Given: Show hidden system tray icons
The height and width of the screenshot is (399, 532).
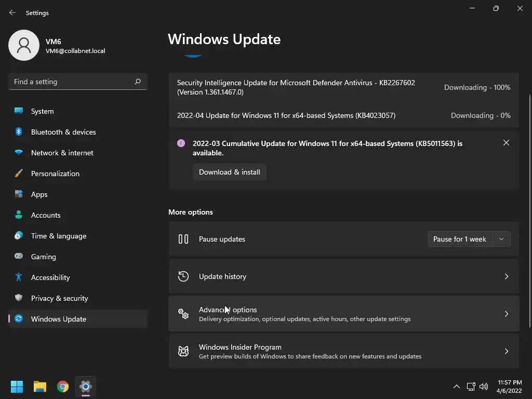Looking at the screenshot, I should pyautogui.click(x=457, y=387).
